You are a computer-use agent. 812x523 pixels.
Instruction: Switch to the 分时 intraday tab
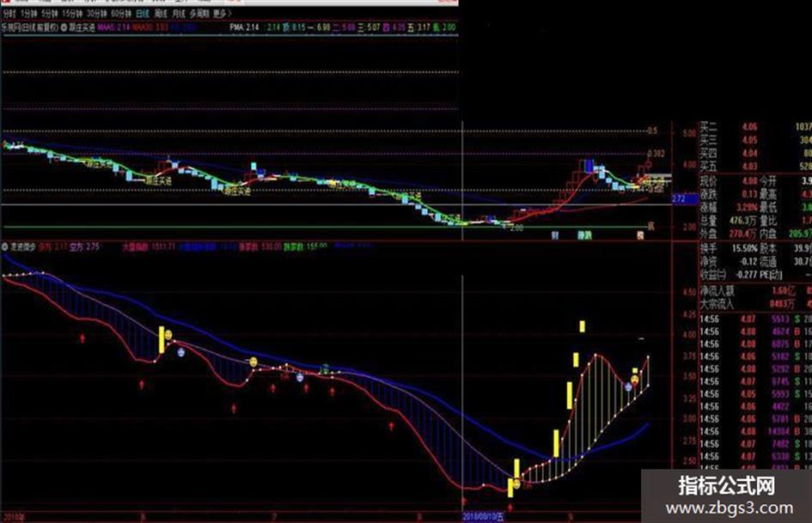(9, 14)
